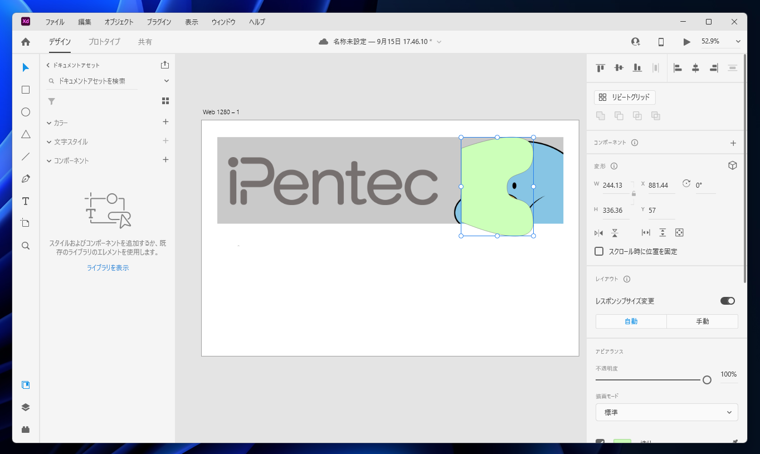Flip selection horizontally
760x454 pixels.
[599, 233]
